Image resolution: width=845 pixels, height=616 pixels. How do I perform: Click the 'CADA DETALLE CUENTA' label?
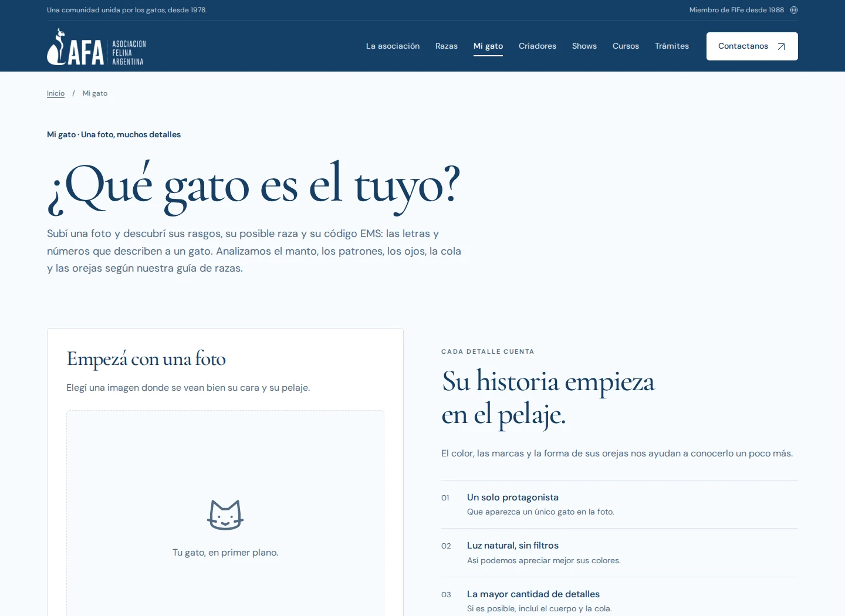[488, 352]
